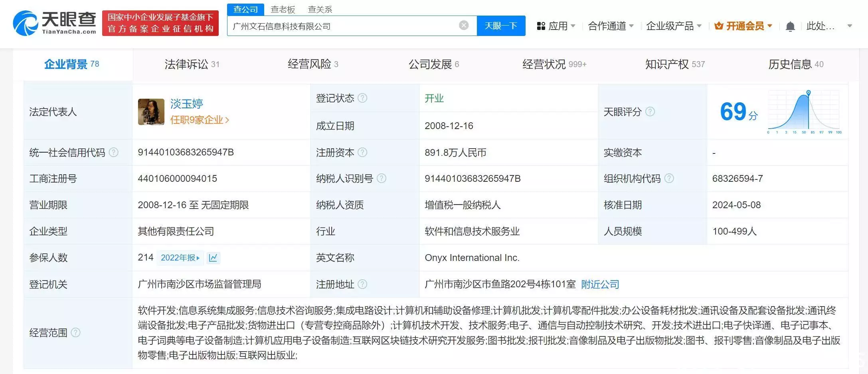
Task: Open help icon beside 统一社会信用代码
Action: click(x=114, y=152)
